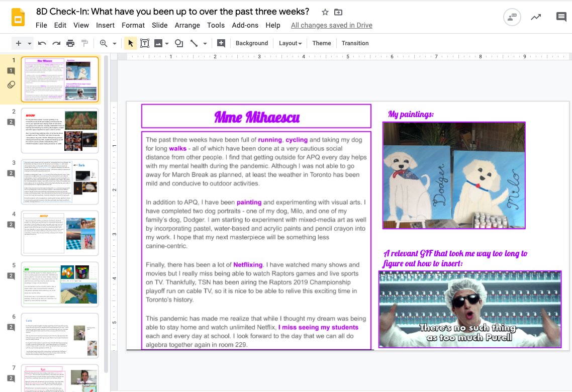
Task: Select the zoom tool icon
Action: tap(103, 43)
